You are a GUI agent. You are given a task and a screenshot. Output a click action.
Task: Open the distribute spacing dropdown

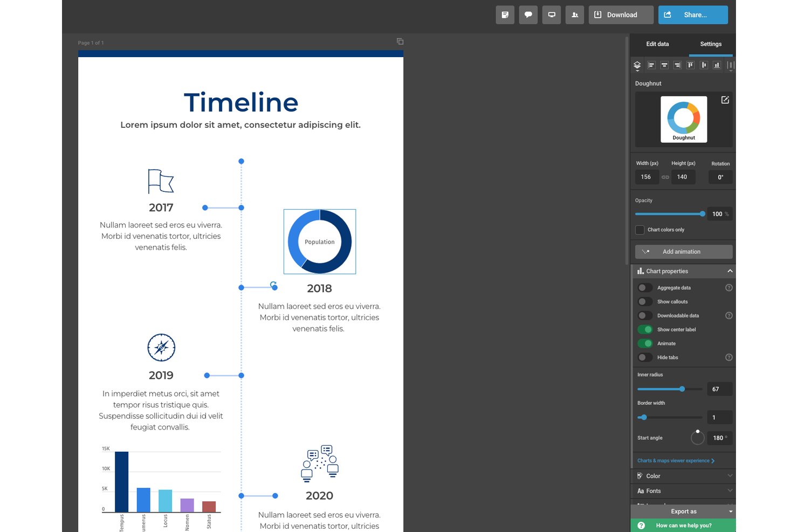(731, 66)
